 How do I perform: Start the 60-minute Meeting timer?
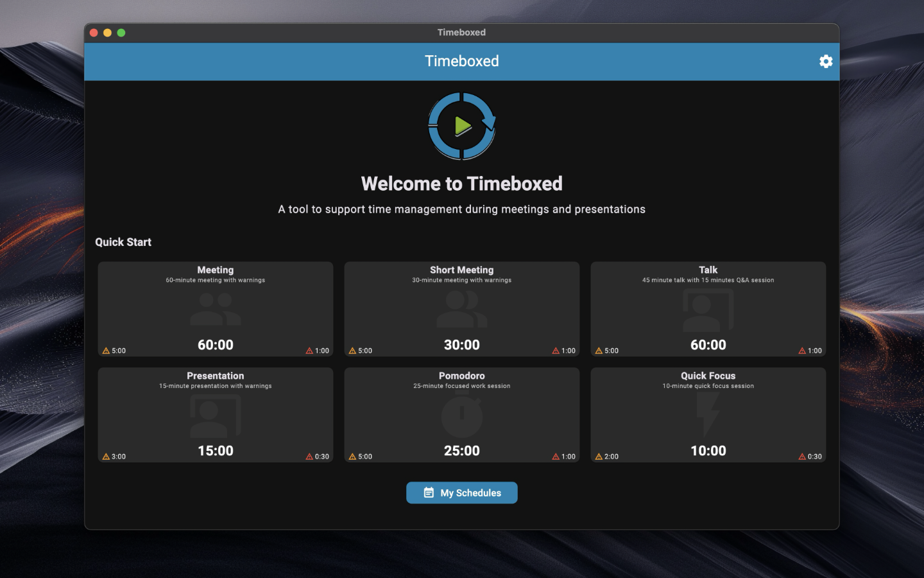point(216,345)
